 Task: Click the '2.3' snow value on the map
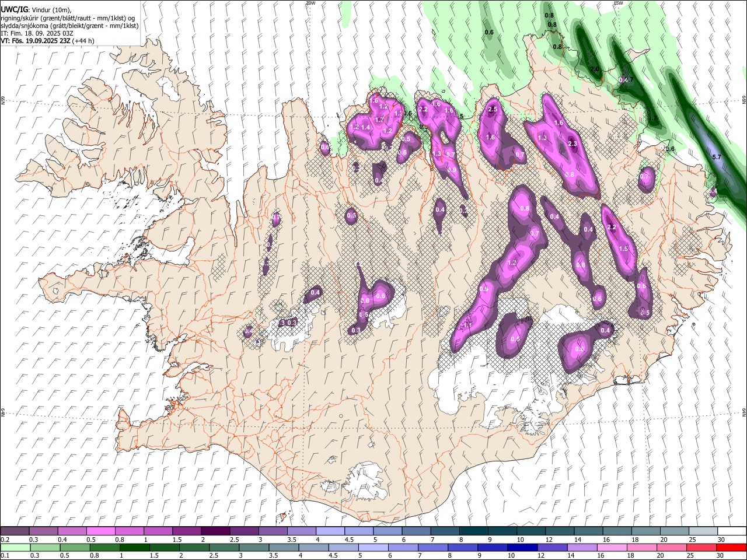[573, 144]
